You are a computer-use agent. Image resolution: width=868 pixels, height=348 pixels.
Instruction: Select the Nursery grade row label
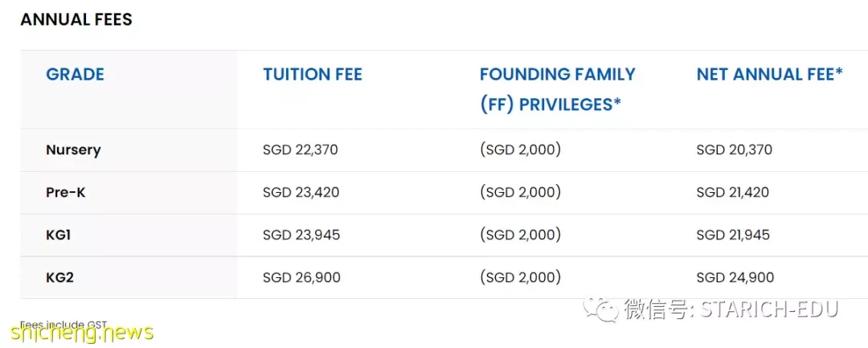coord(73,150)
